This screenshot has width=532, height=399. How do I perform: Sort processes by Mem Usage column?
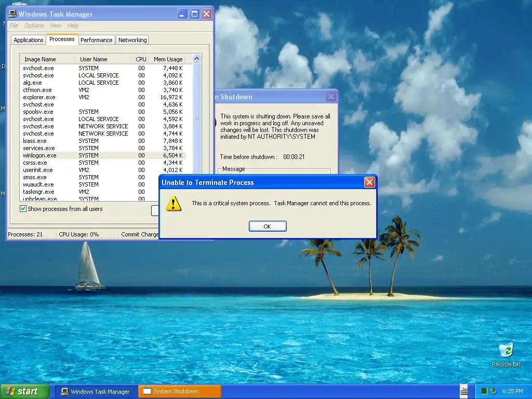pyautogui.click(x=168, y=59)
